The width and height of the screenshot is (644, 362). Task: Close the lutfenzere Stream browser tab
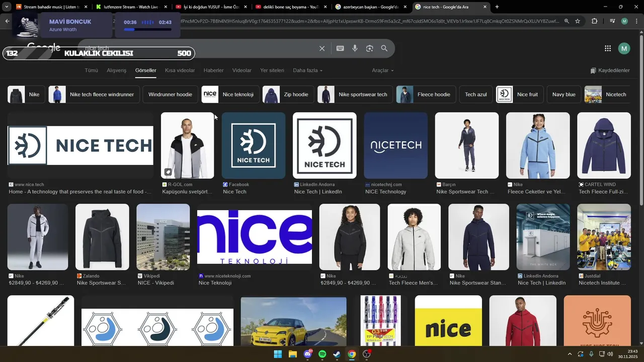[x=165, y=7]
